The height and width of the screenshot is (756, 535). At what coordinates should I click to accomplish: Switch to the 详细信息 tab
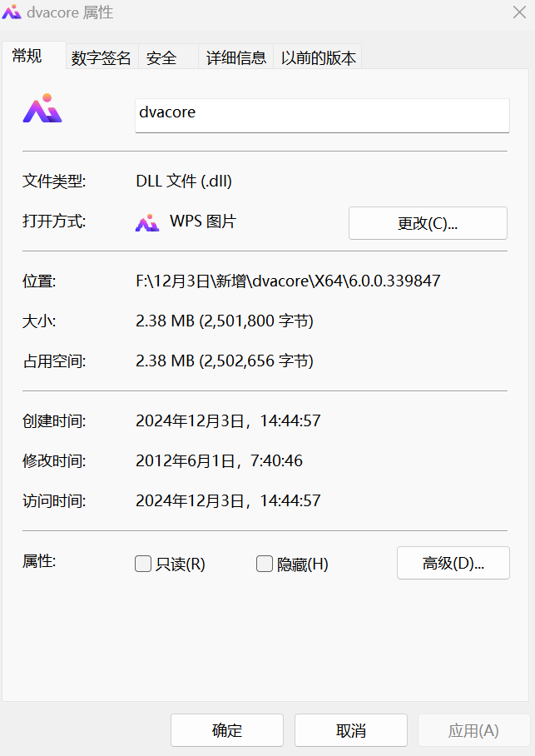[235, 57]
